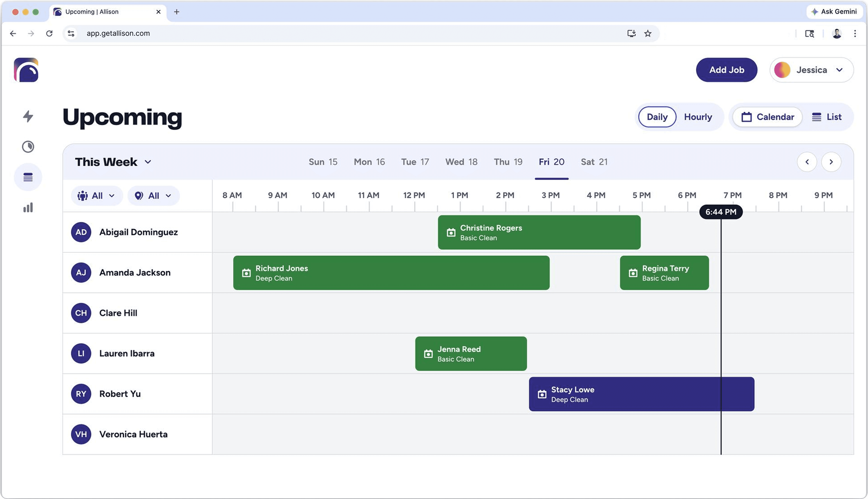868x499 pixels.
Task: Click the lightning bolt sidebar icon
Action: pyautogui.click(x=28, y=116)
